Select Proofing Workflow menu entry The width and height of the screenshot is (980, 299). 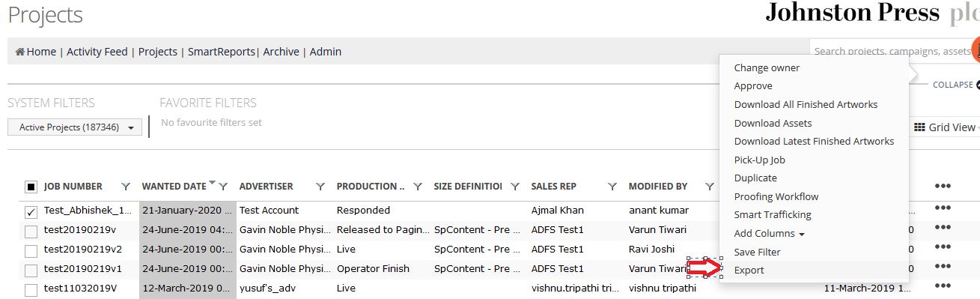click(x=776, y=197)
